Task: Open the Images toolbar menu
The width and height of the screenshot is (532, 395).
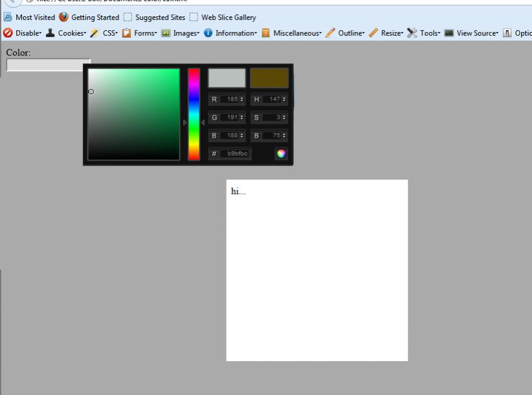Action: click(180, 33)
